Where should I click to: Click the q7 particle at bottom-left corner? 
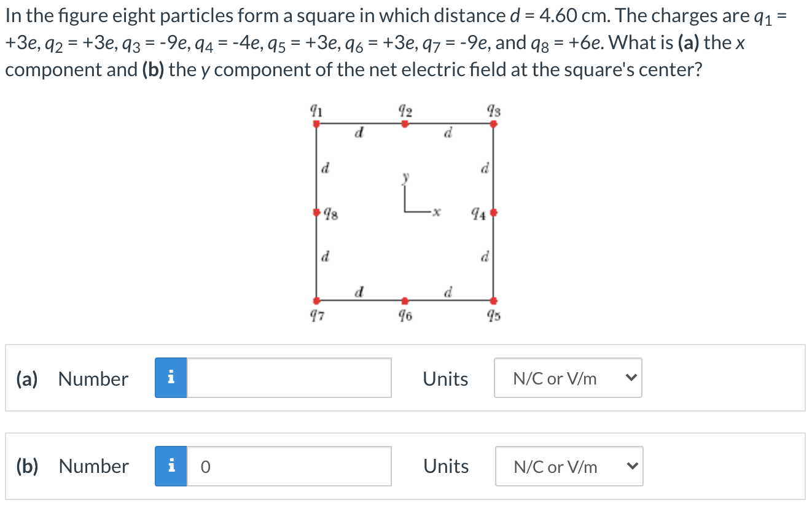point(316,301)
